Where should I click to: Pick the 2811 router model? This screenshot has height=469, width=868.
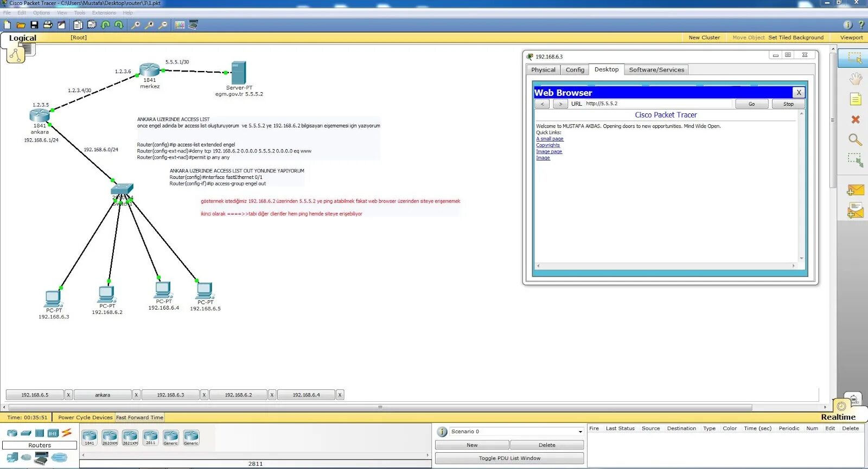coord(150,437)
